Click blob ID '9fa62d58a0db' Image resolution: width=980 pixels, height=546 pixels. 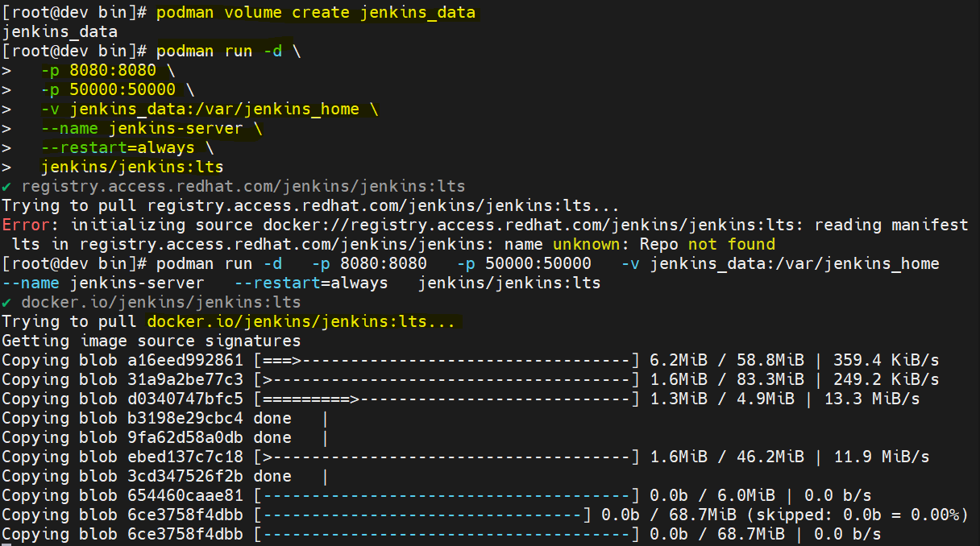[x=185, y=437]
